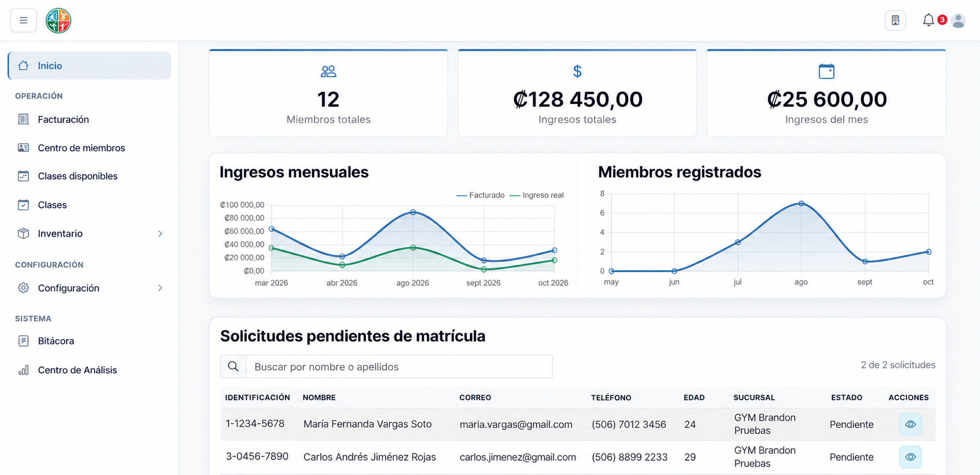
Task: Click the calendar icon above Ingresos del mes
Action: pos(827,71)
